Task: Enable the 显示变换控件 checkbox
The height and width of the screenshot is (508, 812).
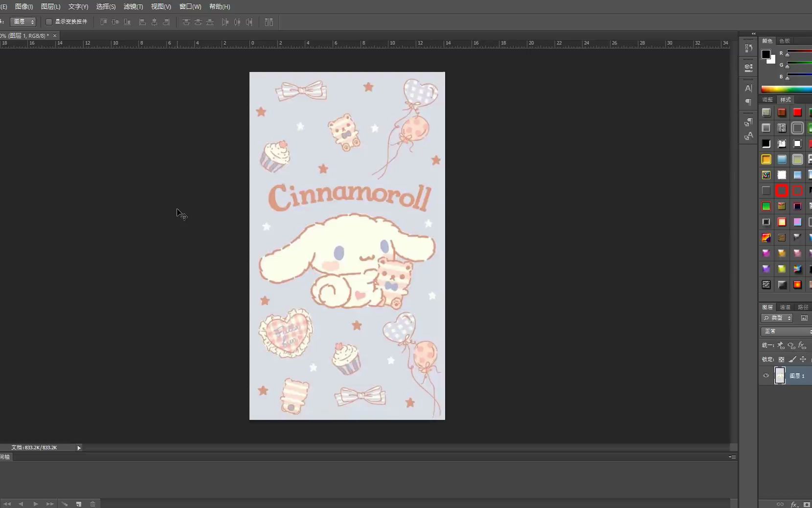Action: (49, 22)
